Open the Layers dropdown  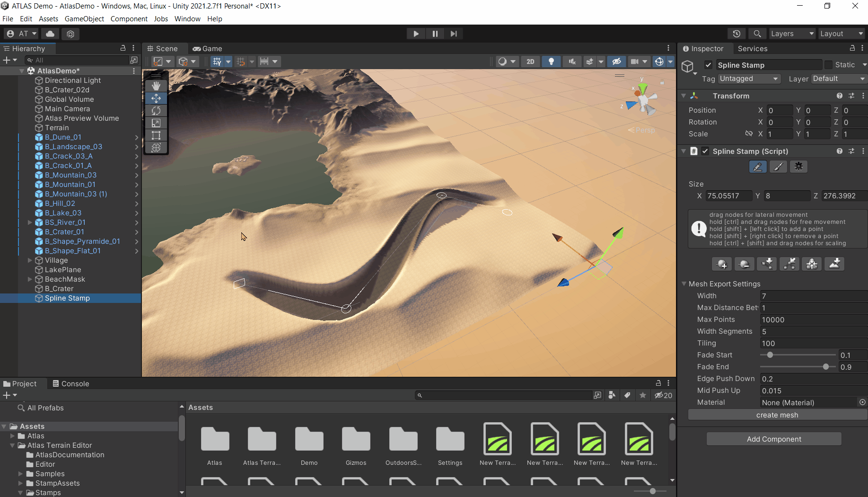click(792, 34)
